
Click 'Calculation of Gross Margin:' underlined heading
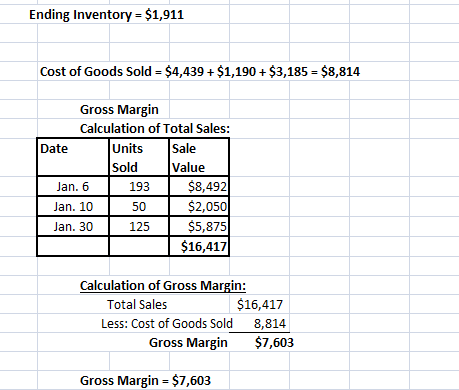click(x=163, y=286)
